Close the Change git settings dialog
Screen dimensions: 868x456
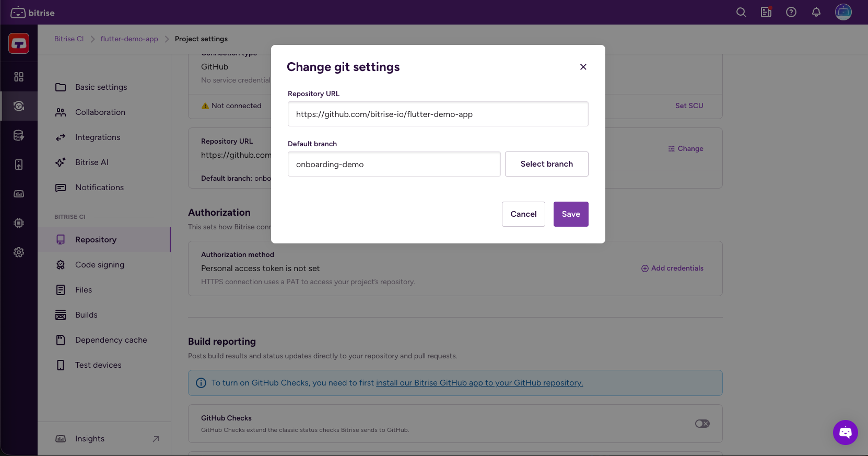pos(583,67)
